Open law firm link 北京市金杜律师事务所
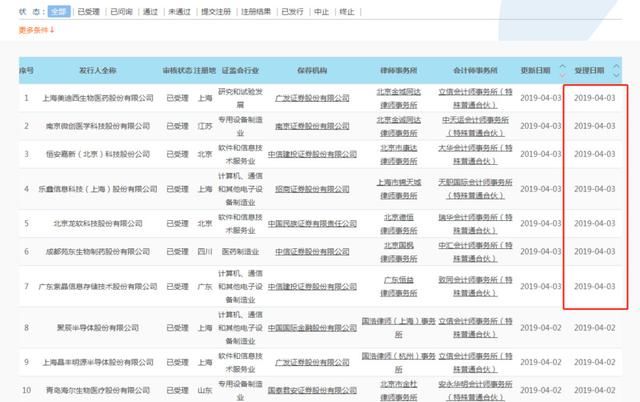Viewport: 640px width, 402px height. coord(398,390)
